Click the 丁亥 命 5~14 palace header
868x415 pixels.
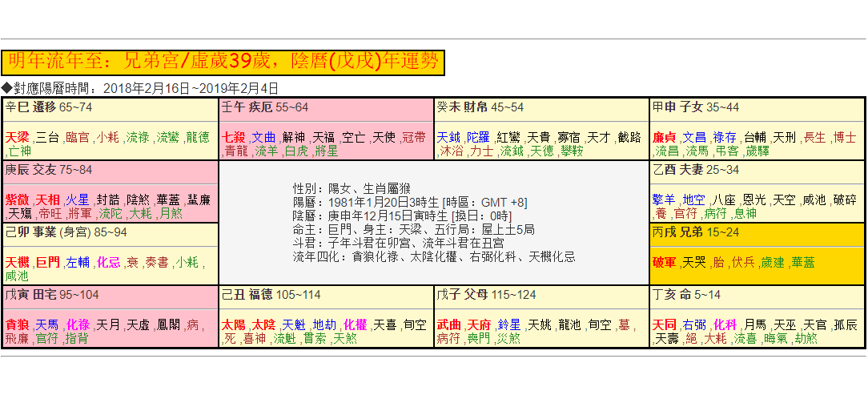pyautogui.click(x=687, y=295)
